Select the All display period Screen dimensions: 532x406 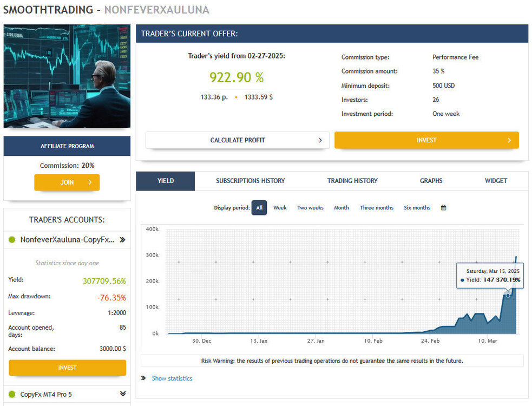259,208
